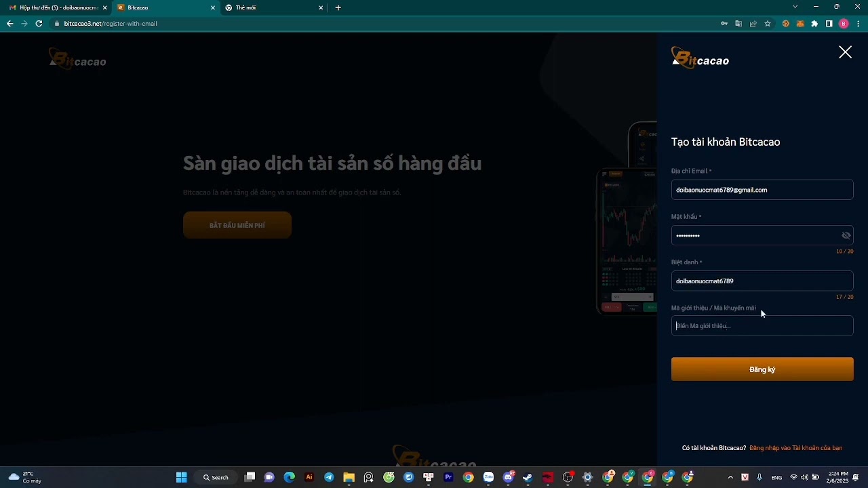Open the Chrome profile avatar B
Image resolution: width=868 pixels, height=488 pixels.
click(844, 24)
